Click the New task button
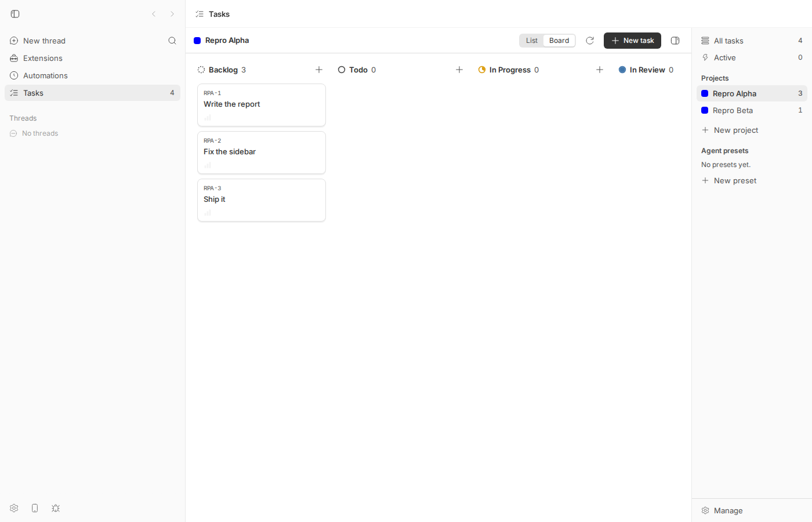The width and height of the screenshot is (812, 522). [x=632, y=41]
